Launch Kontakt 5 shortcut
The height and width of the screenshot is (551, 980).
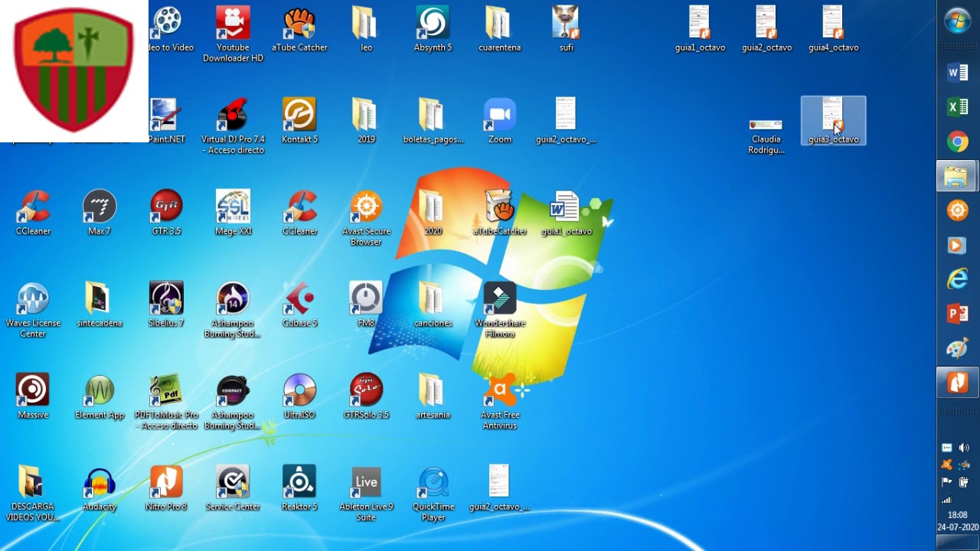[x=299, y=120]
